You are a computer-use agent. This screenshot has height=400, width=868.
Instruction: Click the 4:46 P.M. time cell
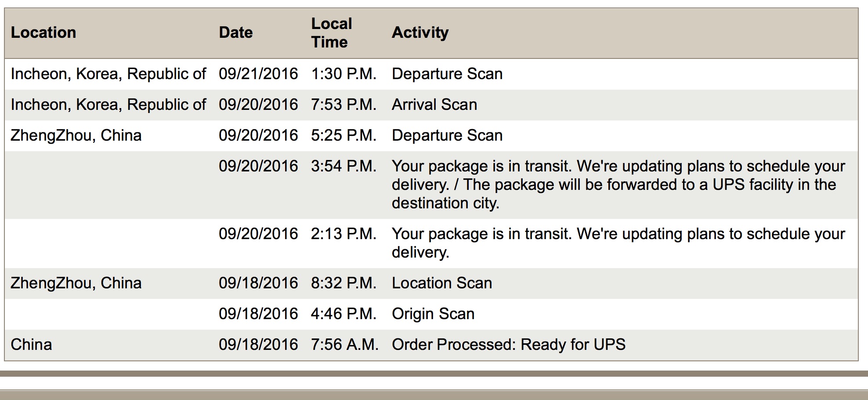[x=344, y=314]
